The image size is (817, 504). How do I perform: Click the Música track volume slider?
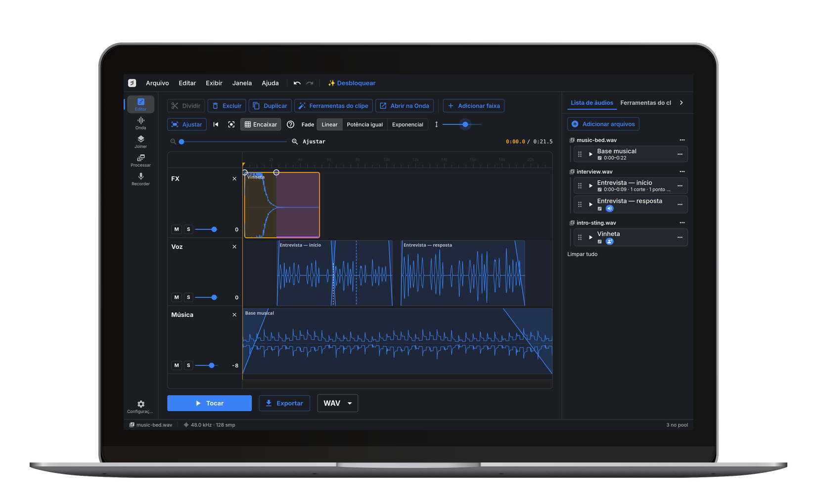(206, 366)
